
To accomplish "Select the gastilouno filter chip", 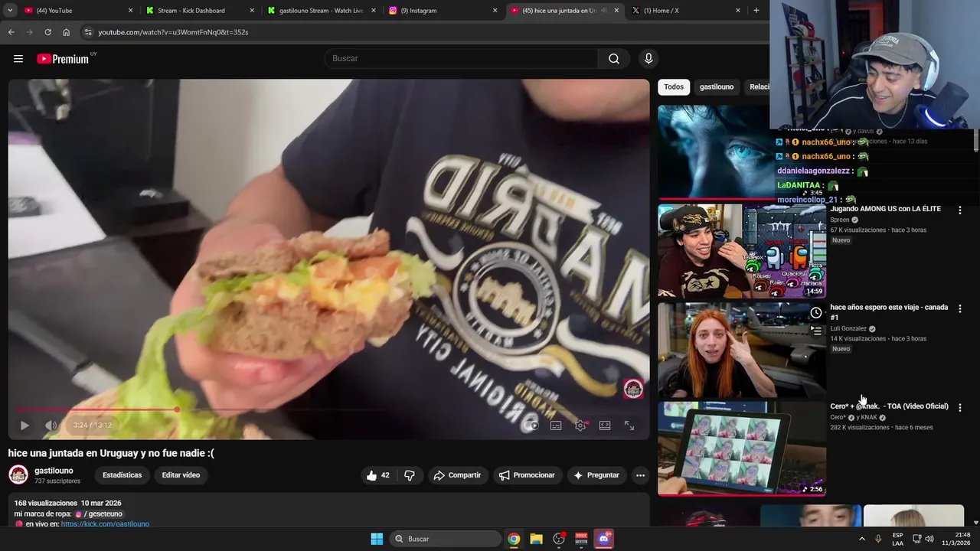I will click(x=717, y=86).
